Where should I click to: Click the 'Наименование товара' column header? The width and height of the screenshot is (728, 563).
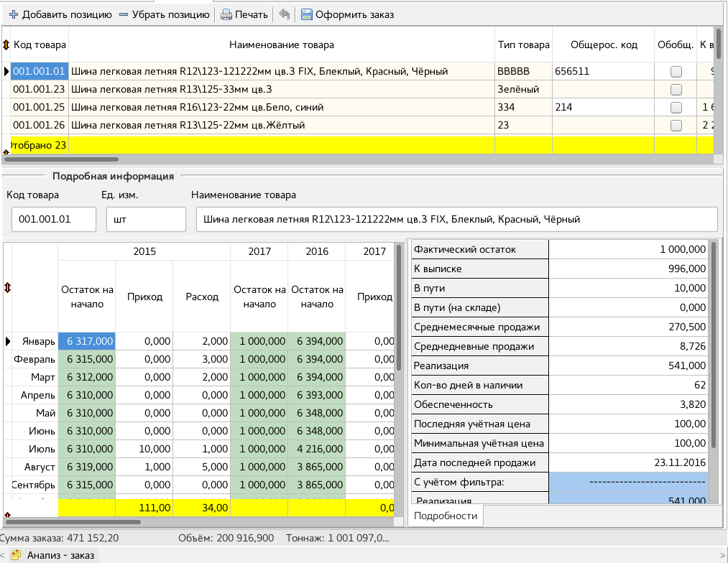coord(281,45)
